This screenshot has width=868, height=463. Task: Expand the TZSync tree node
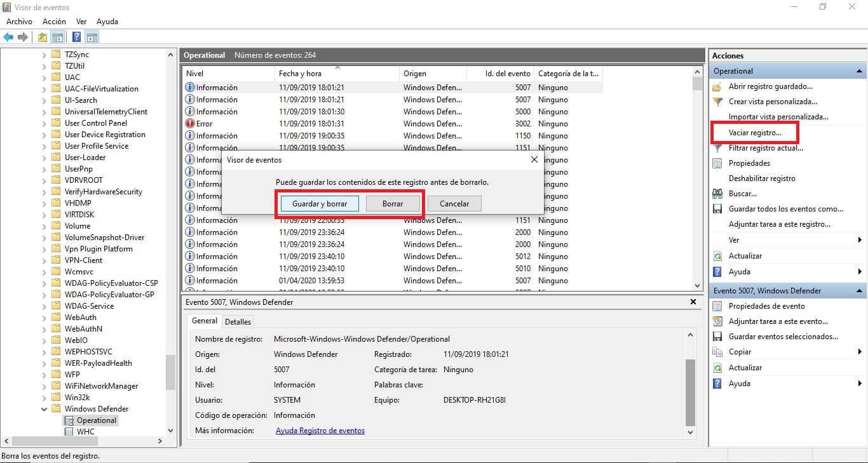44,55
